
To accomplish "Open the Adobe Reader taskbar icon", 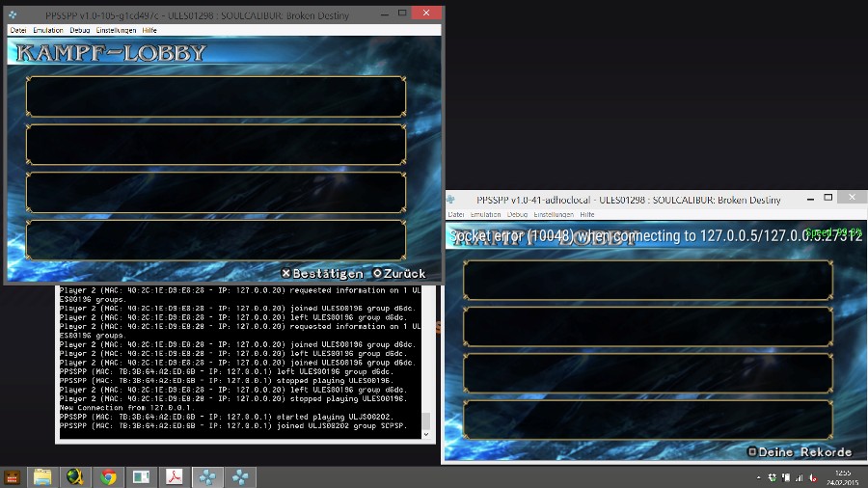I will point(174,476).
